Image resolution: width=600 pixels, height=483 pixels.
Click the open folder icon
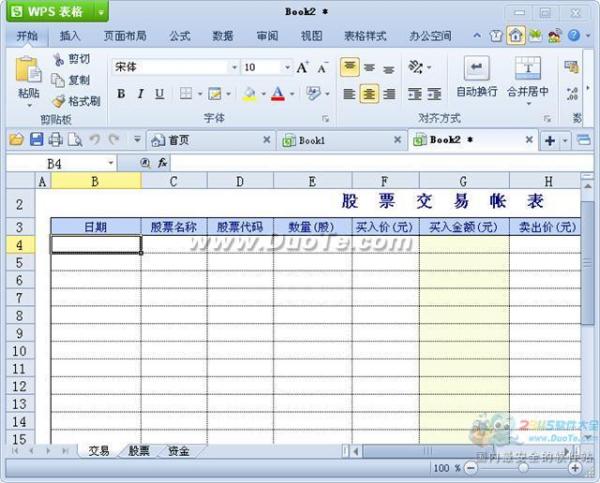pos(16,140)
